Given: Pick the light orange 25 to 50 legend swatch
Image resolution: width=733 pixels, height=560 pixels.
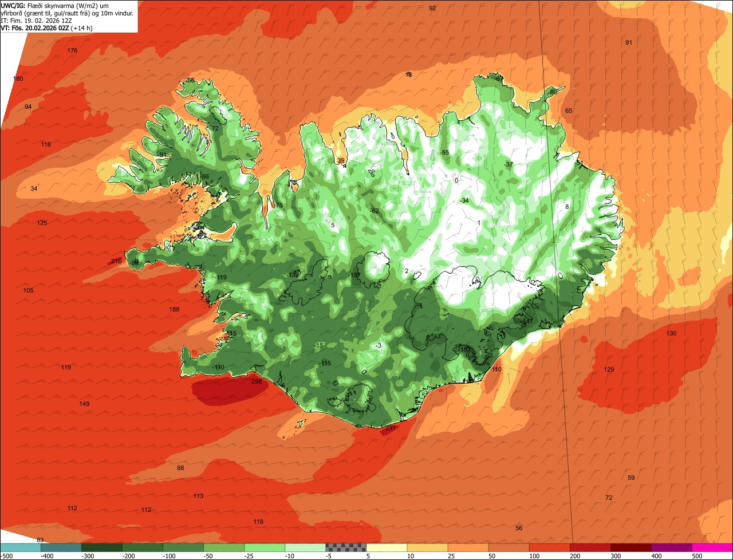Looking at the screenshot, I should (x=467, y=547).
